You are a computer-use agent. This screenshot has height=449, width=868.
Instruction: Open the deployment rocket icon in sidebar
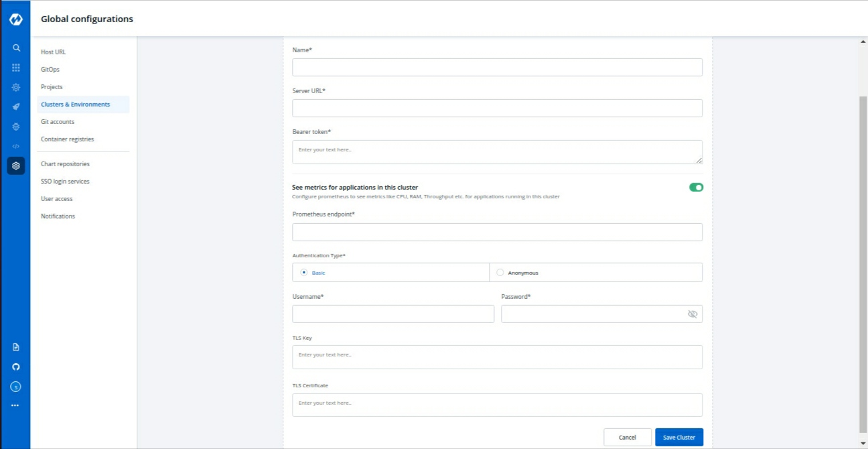(16, 107)
